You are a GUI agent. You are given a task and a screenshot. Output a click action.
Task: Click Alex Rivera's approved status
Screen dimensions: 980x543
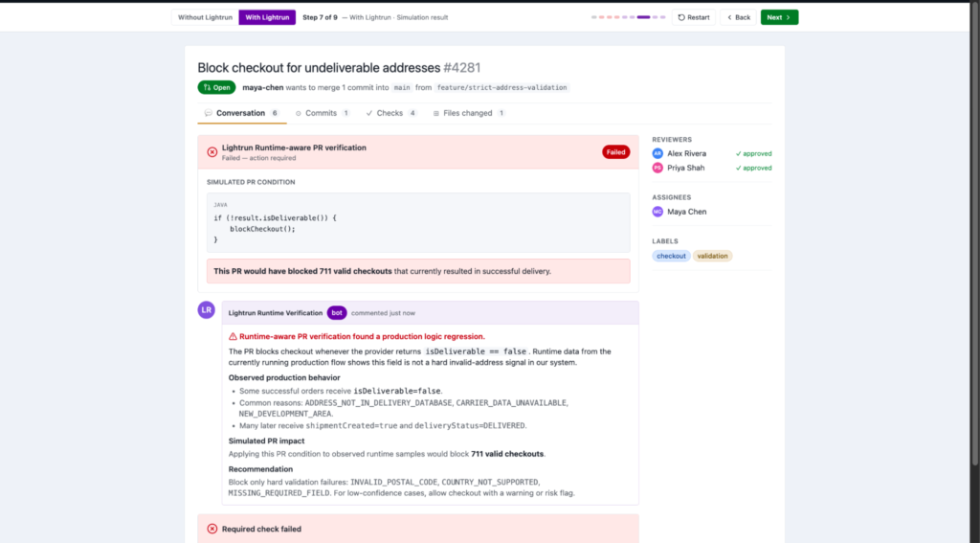click(754, 153)
